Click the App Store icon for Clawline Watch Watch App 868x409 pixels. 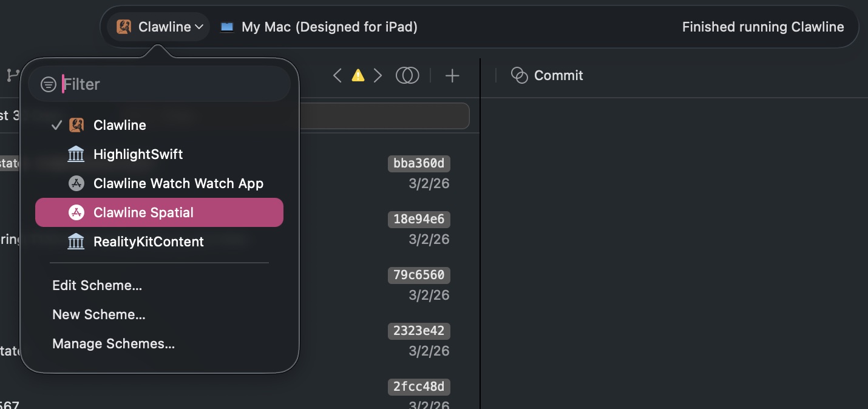point(76,183)
